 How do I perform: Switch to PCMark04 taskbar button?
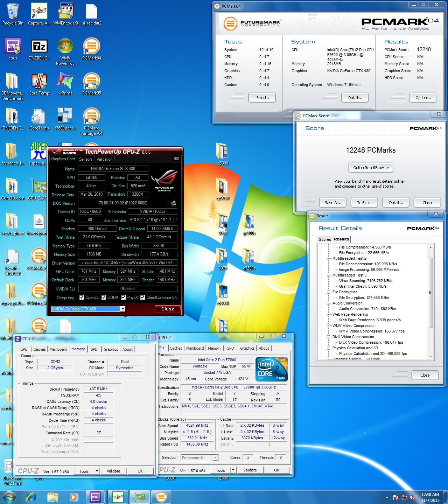(x=161, y=497)
